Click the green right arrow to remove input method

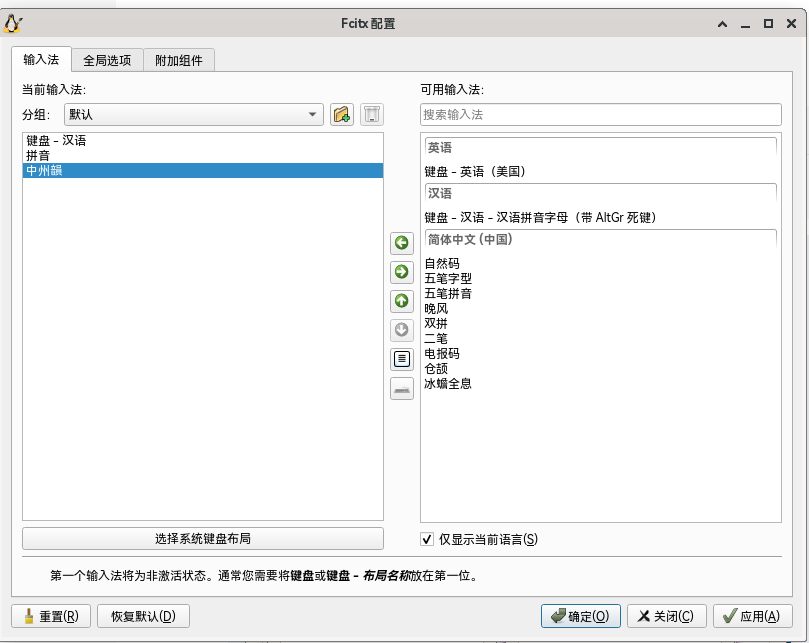401,272
